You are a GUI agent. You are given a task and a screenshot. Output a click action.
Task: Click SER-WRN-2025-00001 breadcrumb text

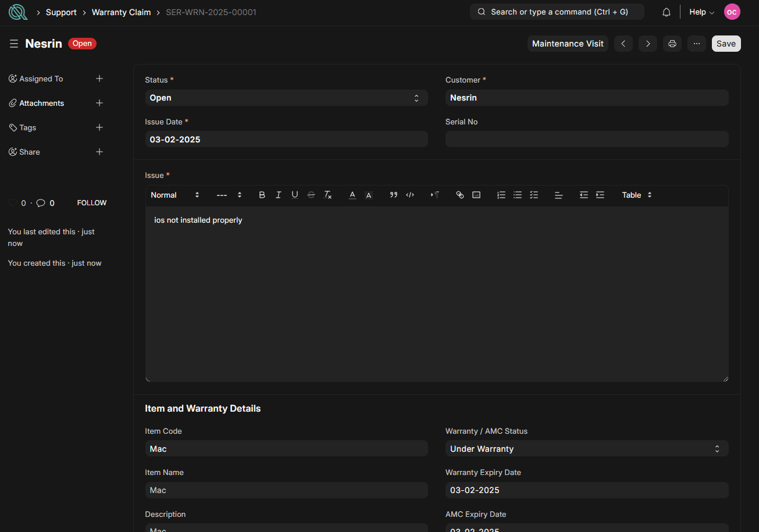pos(211,12)
